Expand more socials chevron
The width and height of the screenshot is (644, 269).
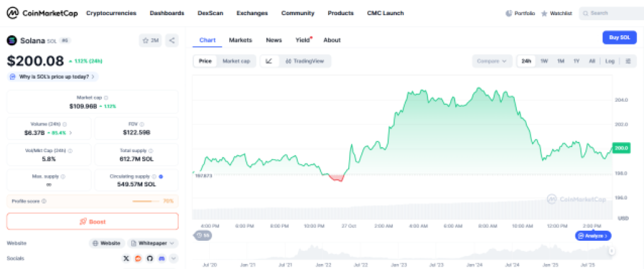(x=174, y=258)
